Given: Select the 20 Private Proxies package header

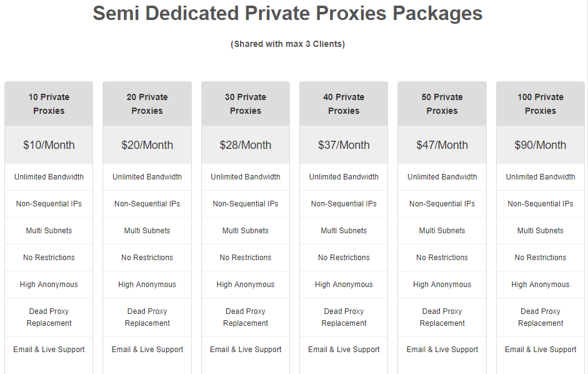Looking at the screenshot, I should (147, 104).
